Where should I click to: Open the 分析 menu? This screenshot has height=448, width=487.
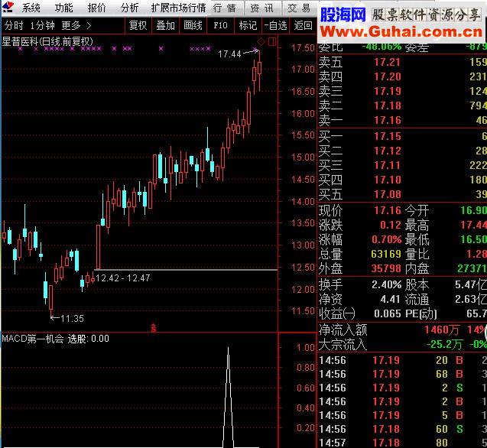(129, 8)
